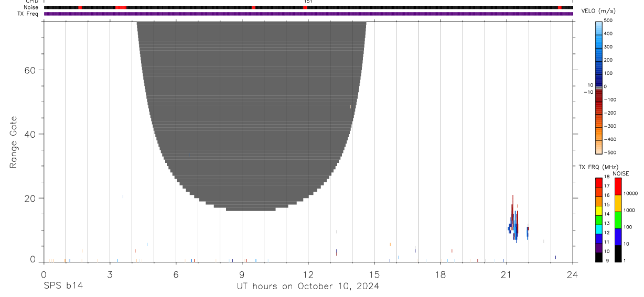
Task: Click TX FRQ legend value 11
Action: pyautogui.click(x=606, y=241)
